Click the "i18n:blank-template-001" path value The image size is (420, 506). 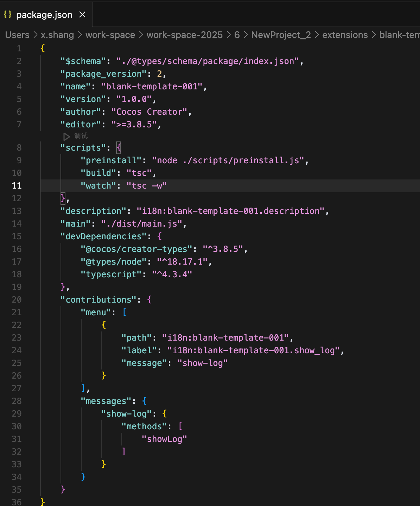(225, 337)
